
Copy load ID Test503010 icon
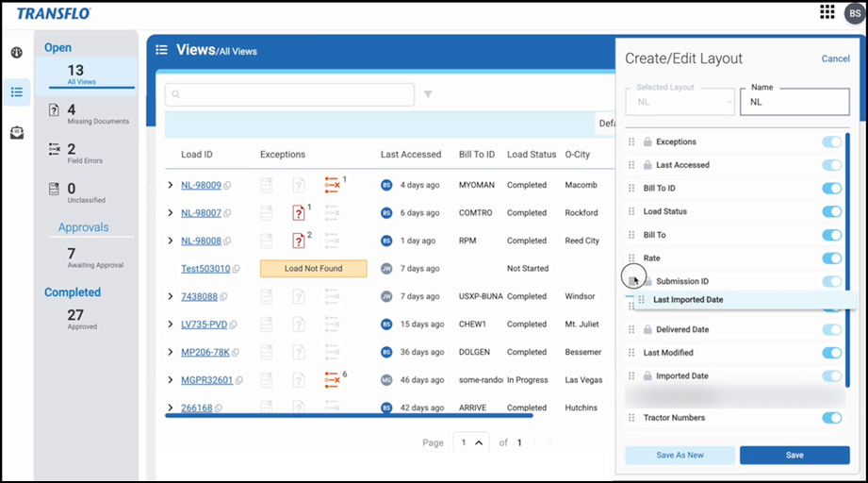click(x=236, y=269)
